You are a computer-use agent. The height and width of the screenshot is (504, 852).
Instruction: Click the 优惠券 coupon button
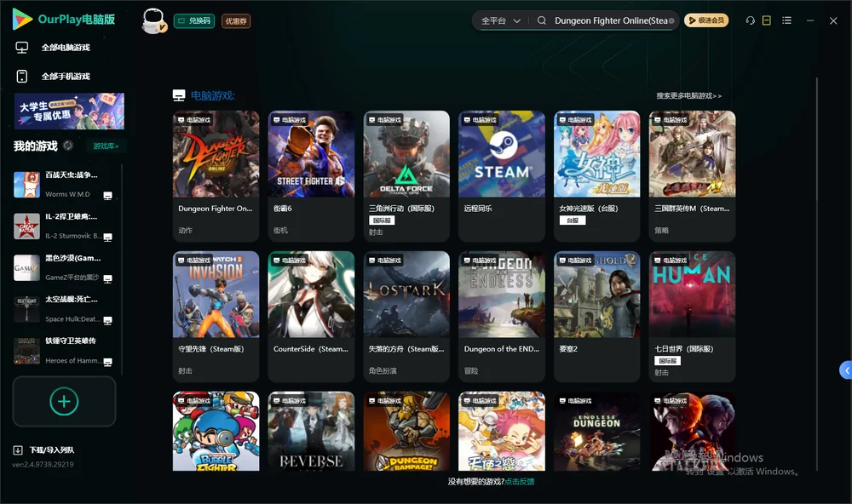coord(236,21)
